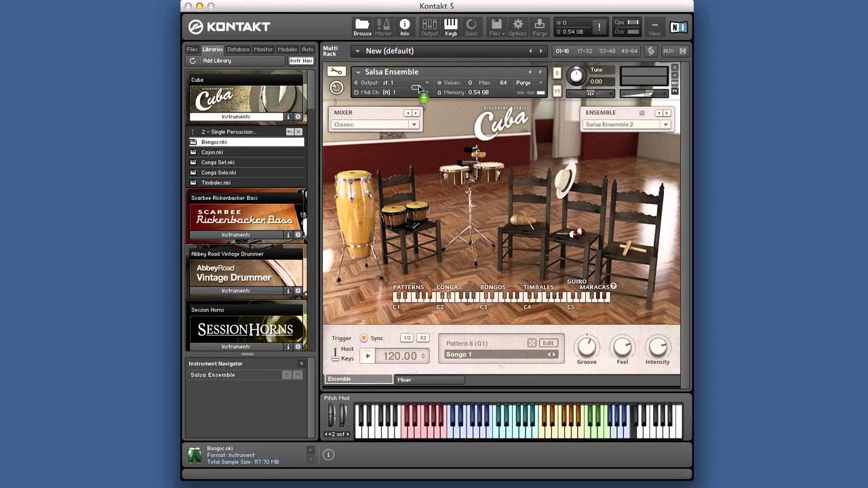Play the Salsa Ensemble pattern
The width and height of the screenshot is (868, 488).
click(x=368, y=356)
